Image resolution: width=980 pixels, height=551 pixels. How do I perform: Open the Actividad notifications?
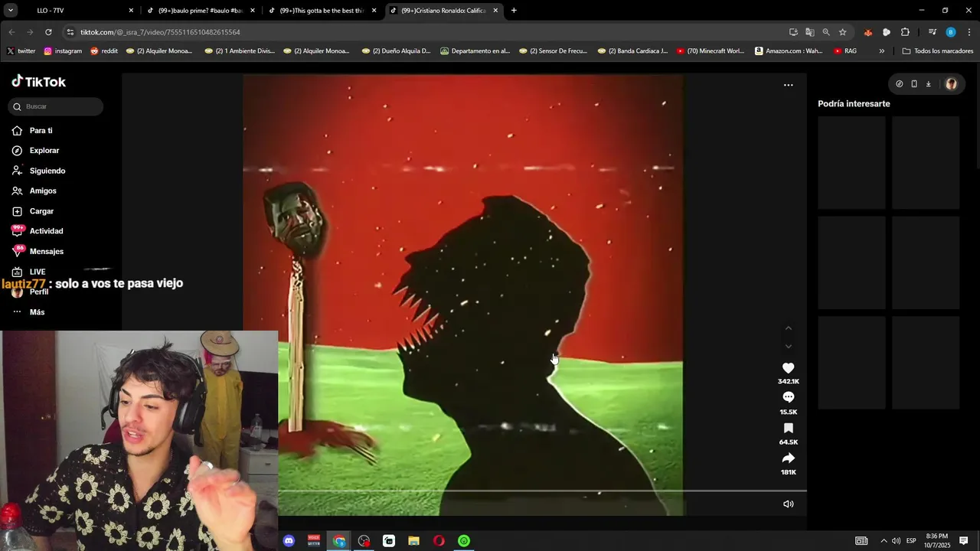point(38,231)
